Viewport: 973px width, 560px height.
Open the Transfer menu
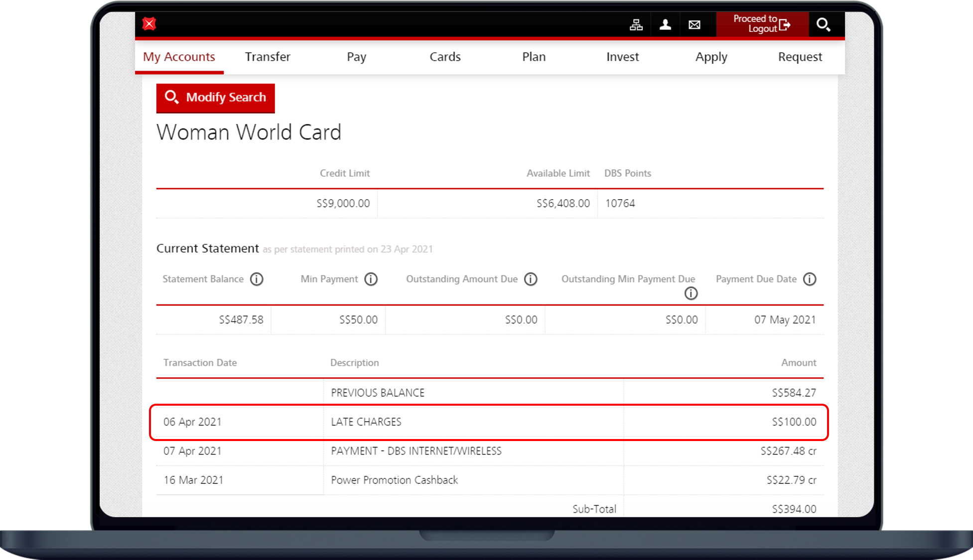pyautogui.click(x=268, y=57)
